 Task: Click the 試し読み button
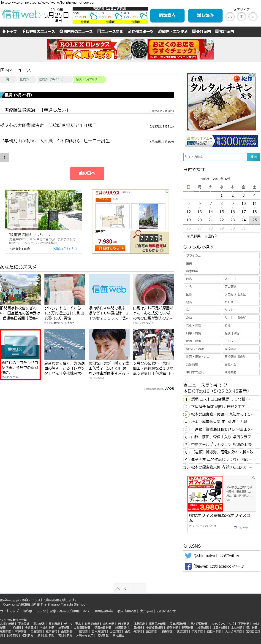click(205, 16)
